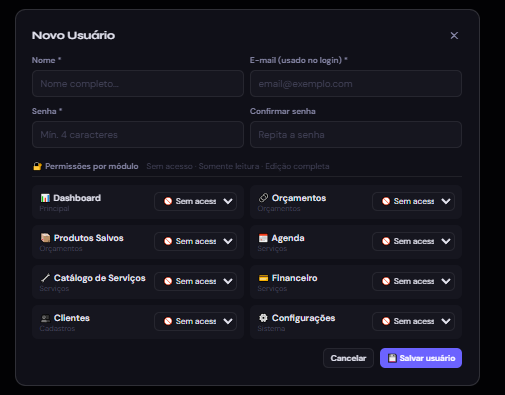Viewport: 505px width, 395px height.
Task: Open the Agenda permission dropdown
Action: [413, 241]
